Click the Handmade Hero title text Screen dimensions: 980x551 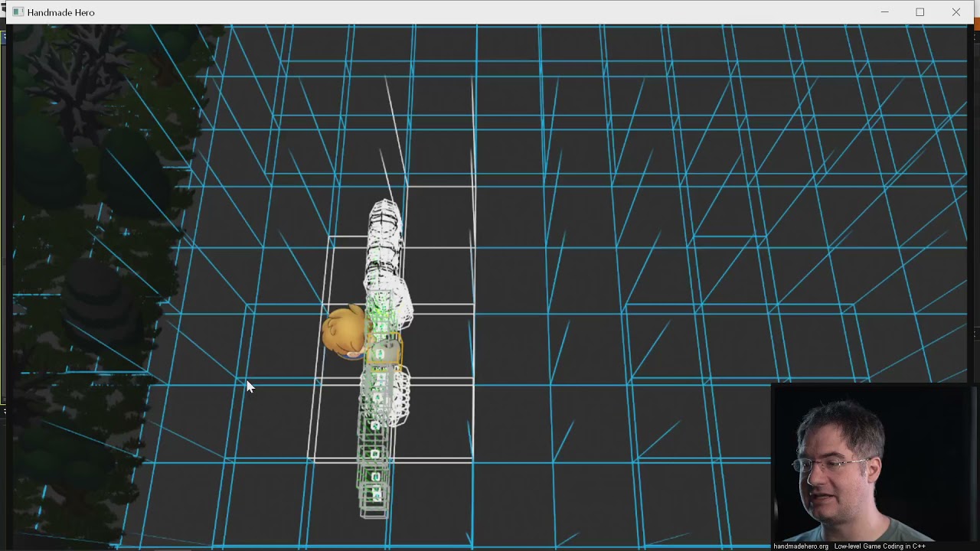point(60,12)
